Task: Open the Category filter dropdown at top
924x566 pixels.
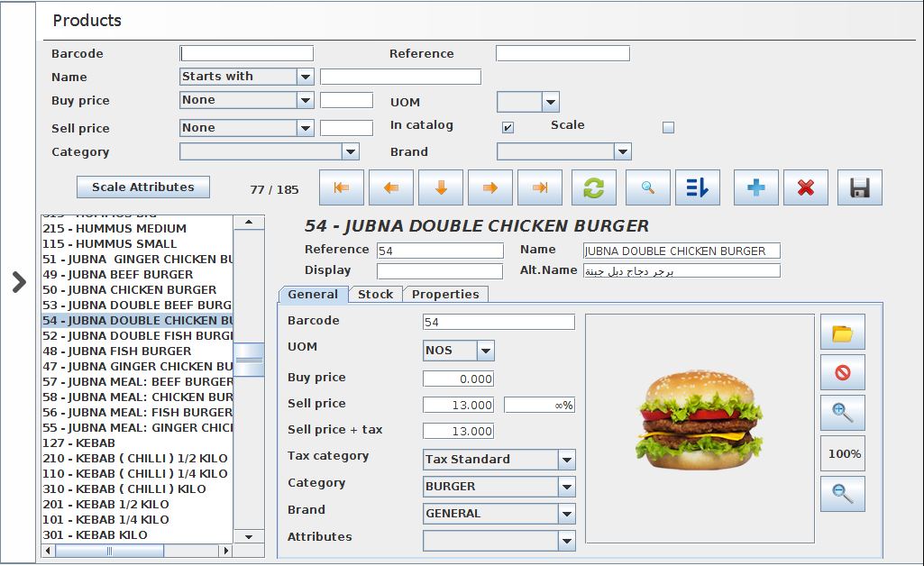Action: 351,151
